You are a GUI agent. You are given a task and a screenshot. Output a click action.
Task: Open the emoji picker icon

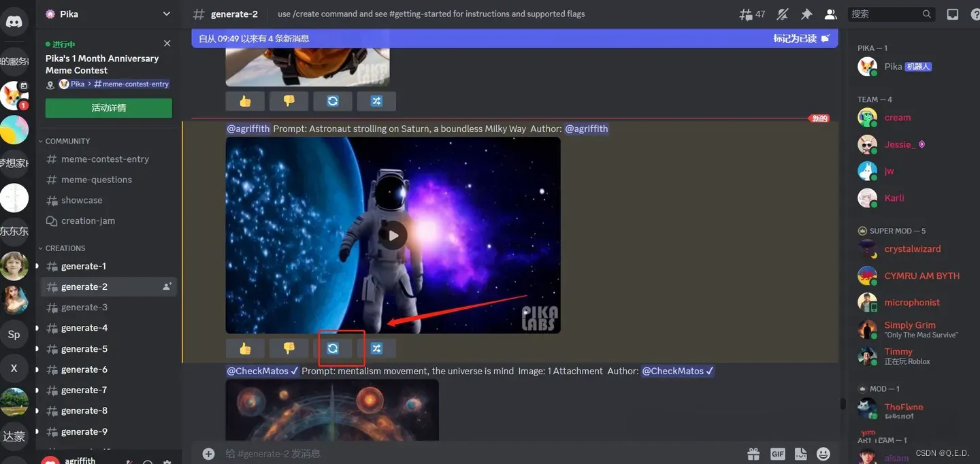point(823,454)
